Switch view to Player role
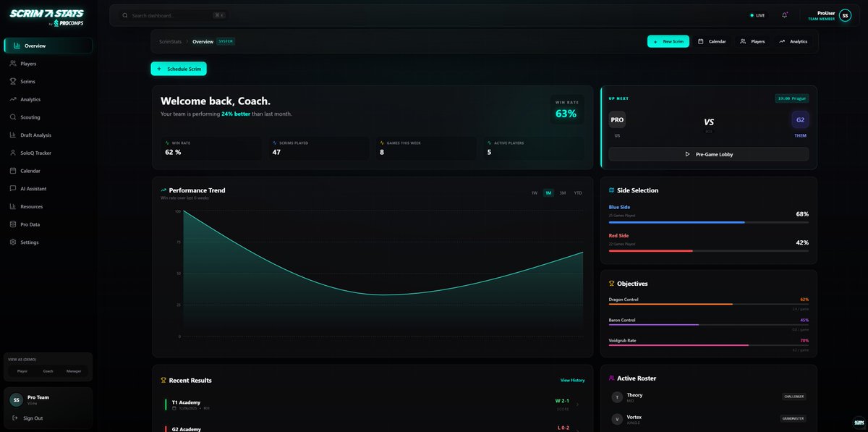Image resolution: width=868 pixels, height=432 pixels. click(22, 370)
